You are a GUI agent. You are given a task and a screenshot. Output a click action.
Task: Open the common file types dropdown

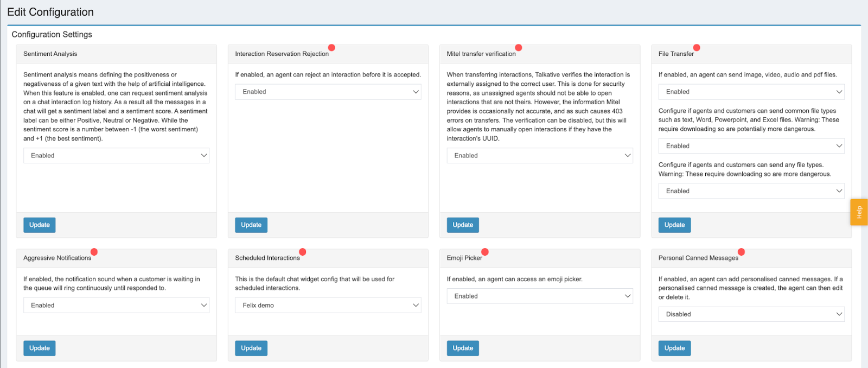point(751,146)
